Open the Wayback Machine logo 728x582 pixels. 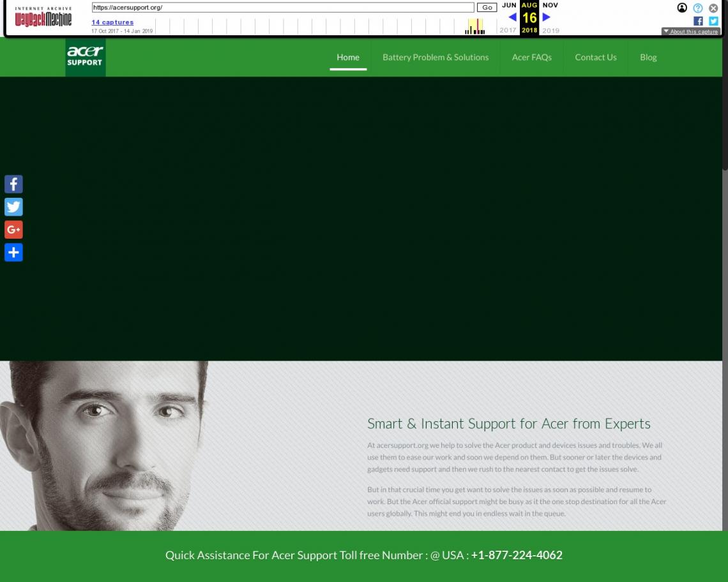(x=43, y=17)
